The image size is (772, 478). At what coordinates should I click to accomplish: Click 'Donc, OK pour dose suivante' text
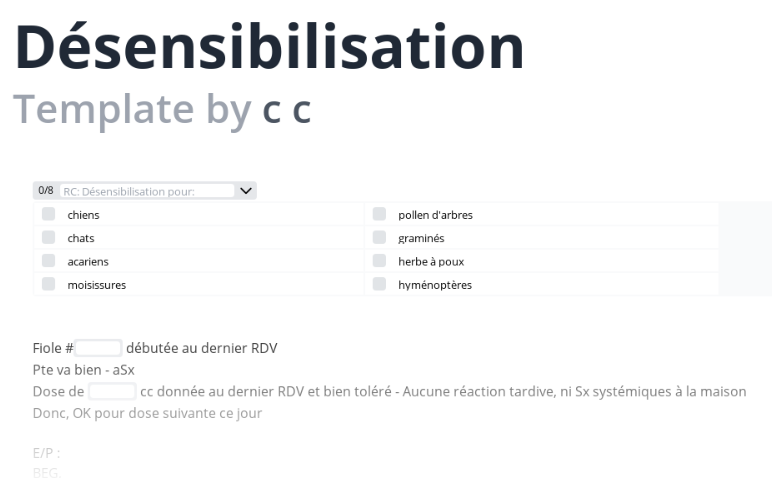point(147,413)
